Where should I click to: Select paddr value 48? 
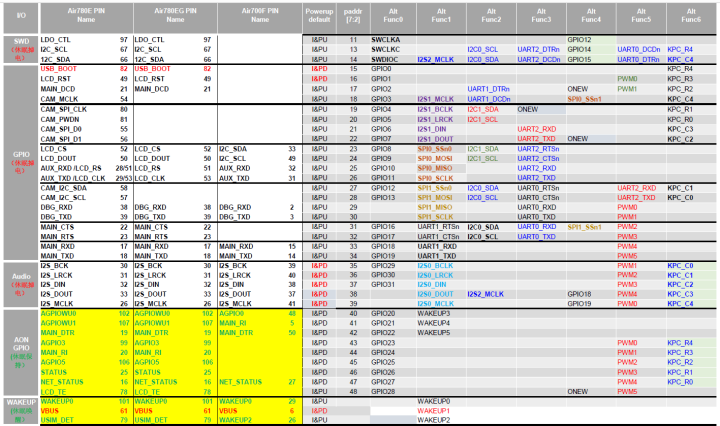(353, 392)
